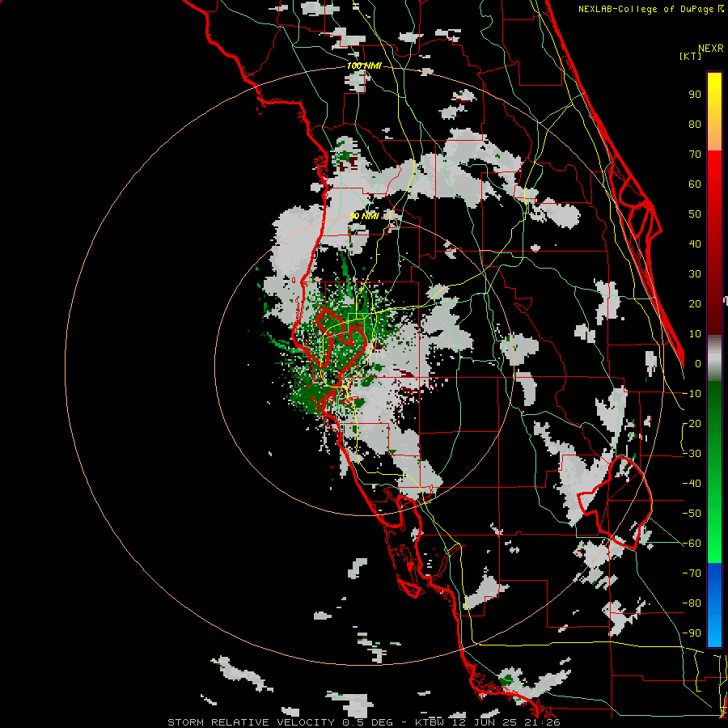Select the positive 60 knot scale label
Image resolution: width=728 pixels, height=728 pixels.
[695, 184]
